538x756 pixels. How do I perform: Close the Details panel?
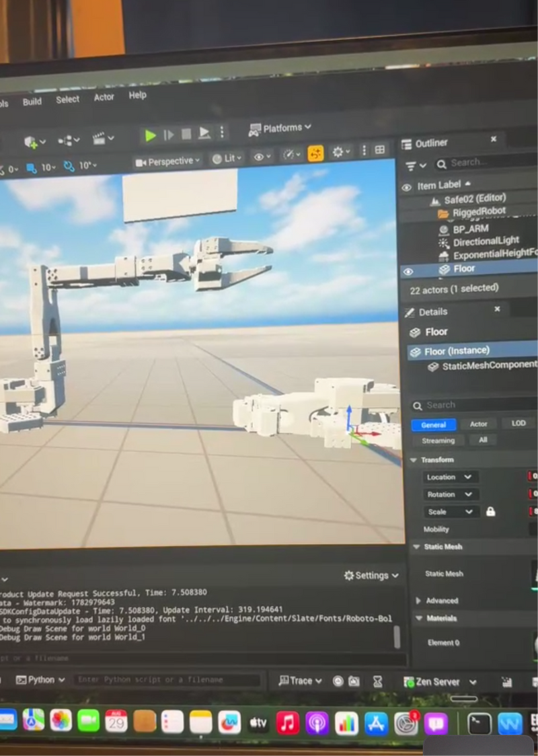497,309
